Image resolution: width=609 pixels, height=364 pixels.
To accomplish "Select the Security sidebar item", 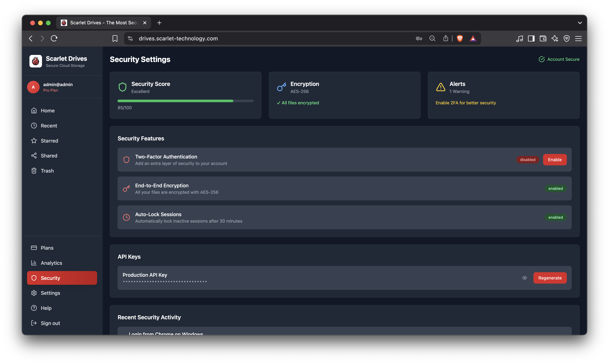I will tap(62, 278).
